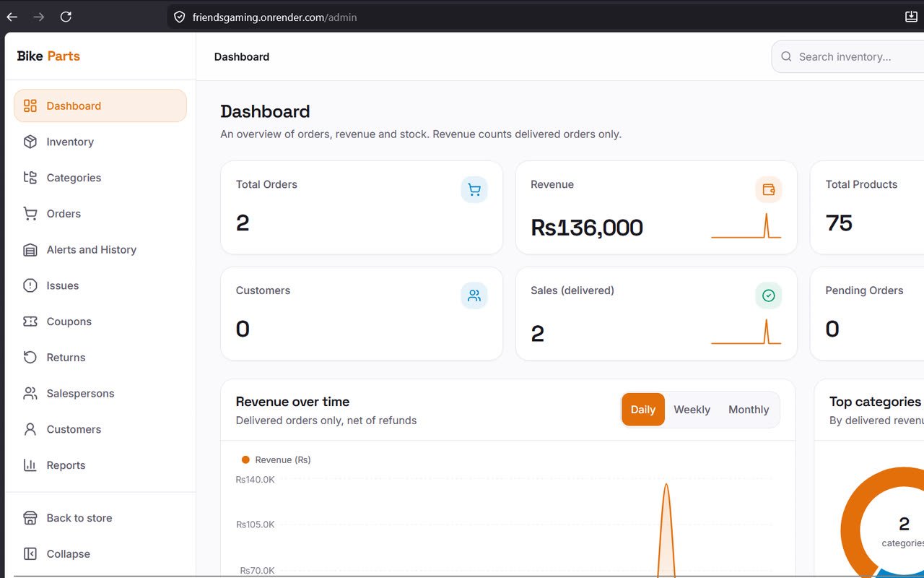Open the Coupons page
This screenshot has height=578, width=924.
(x=100, y=322)
